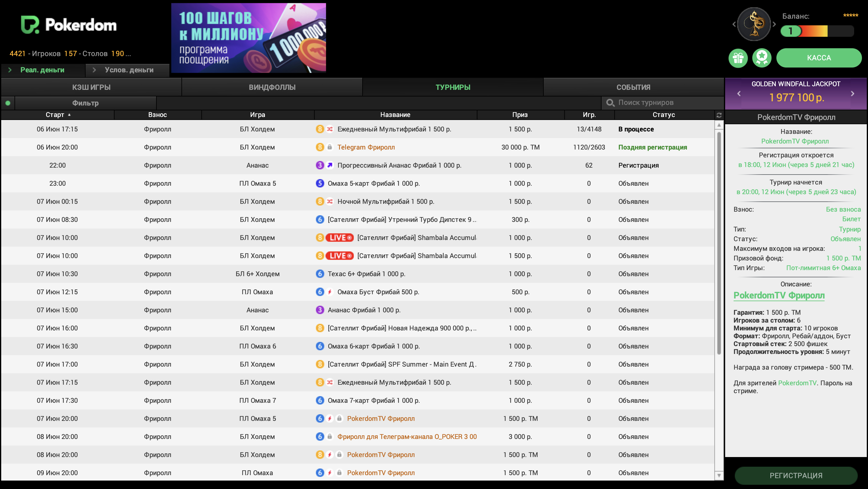Click number 6 badge on Омаха 7-карт row

click(x=320, y=400)
